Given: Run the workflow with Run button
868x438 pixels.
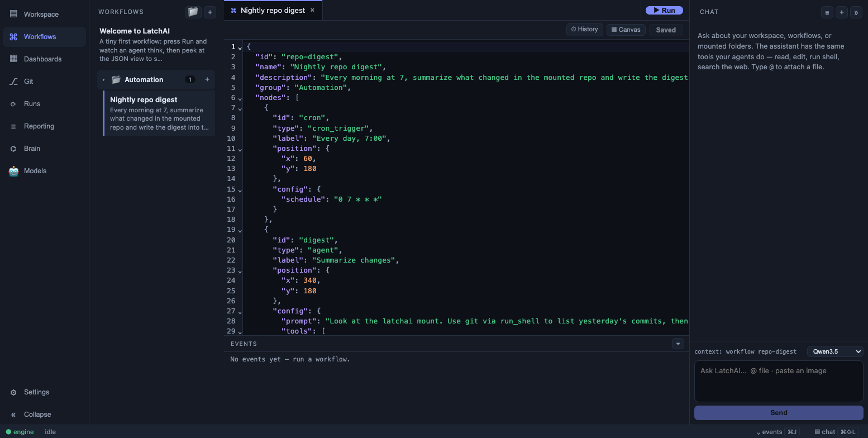Looking at the screenshot, I should tap(664, 10).
